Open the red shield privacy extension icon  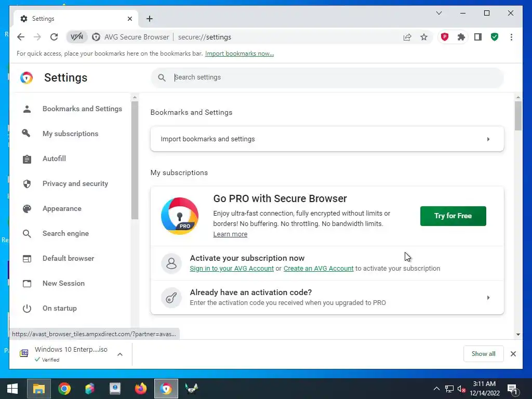(x=445, y=37)
